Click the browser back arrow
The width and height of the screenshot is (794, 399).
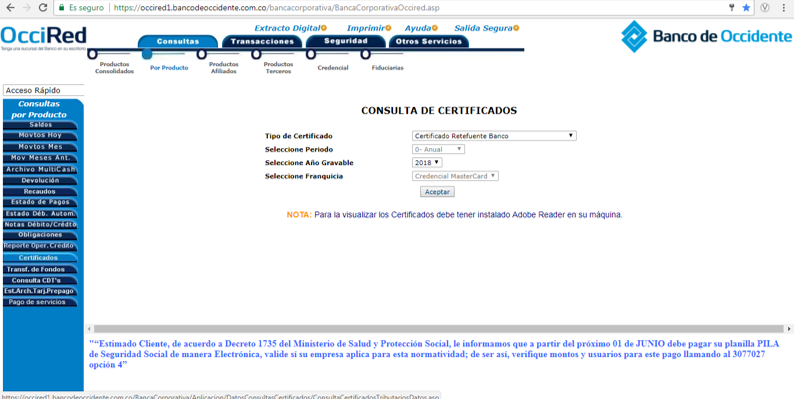[10, 8]
